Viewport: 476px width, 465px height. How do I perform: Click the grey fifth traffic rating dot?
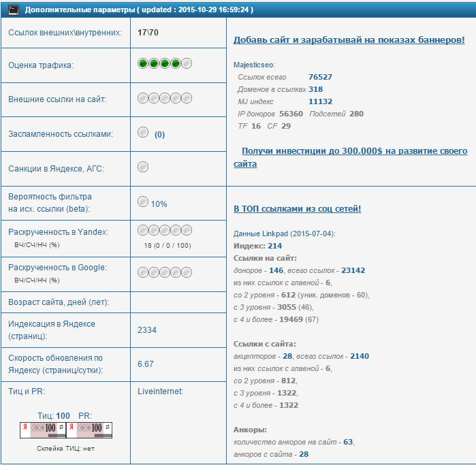pyautogui.click(x=187, y=63)
